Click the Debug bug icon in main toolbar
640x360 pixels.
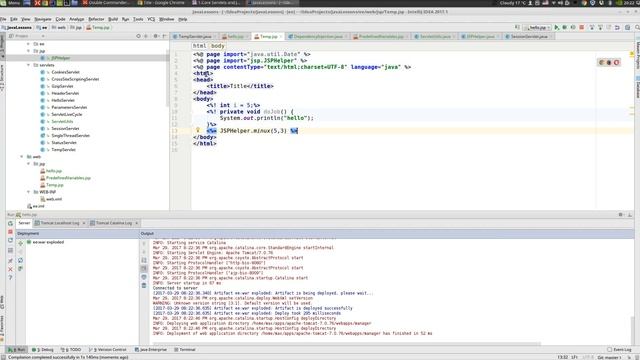click(565, 27)
